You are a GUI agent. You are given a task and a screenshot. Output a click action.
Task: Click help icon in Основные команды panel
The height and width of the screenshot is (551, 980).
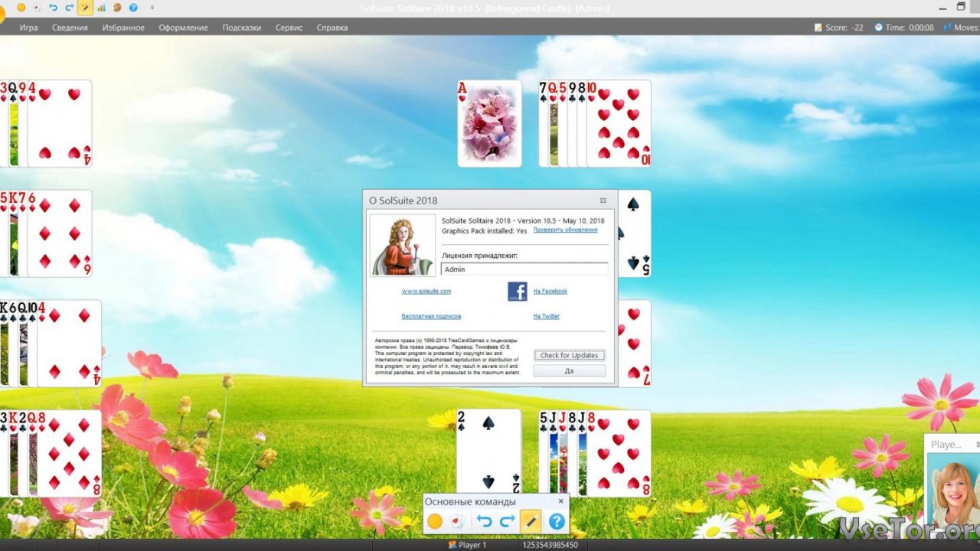pos(557,522)
